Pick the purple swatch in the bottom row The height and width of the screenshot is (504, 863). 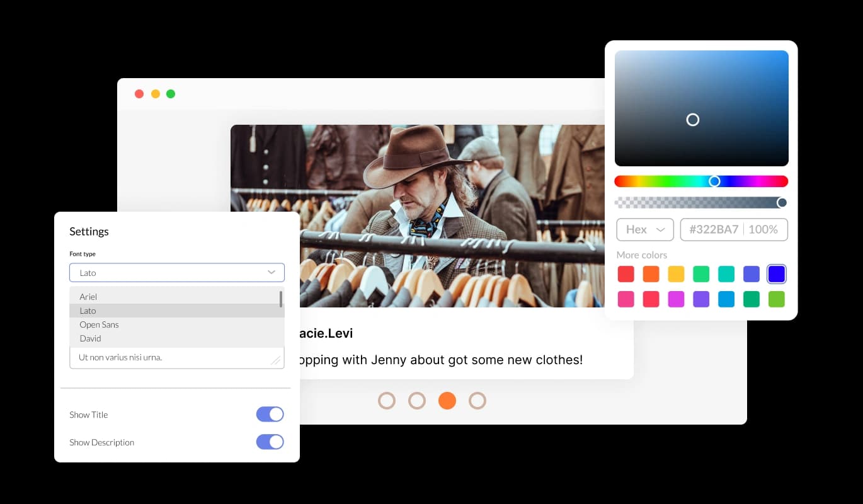701,299
